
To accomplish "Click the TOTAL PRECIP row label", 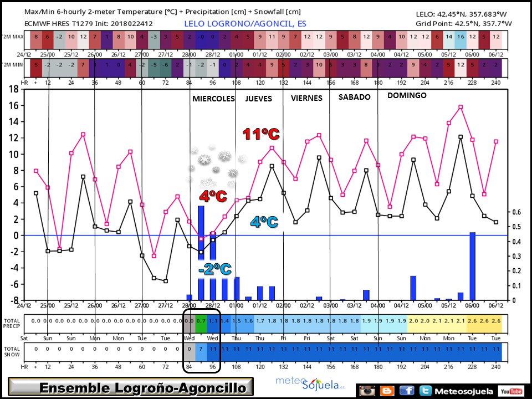I will [x=12, y=323].
